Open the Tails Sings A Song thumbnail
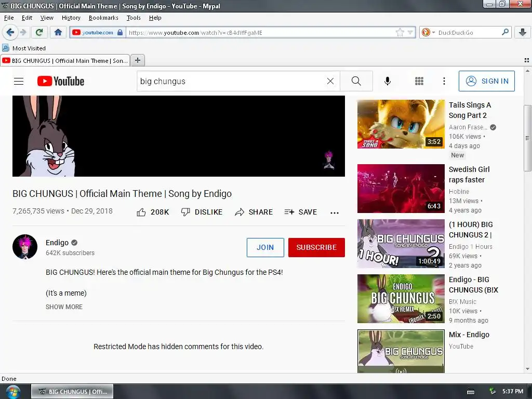 pos(401,124)
